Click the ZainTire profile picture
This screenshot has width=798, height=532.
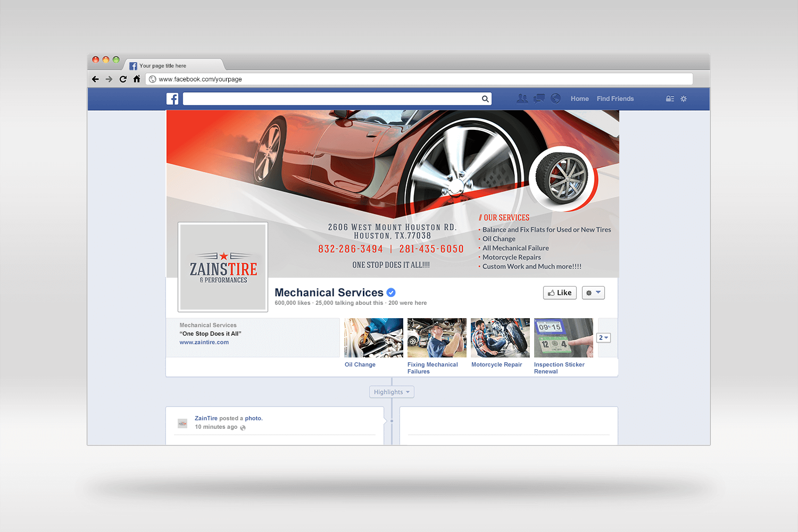tap(223, 267)
